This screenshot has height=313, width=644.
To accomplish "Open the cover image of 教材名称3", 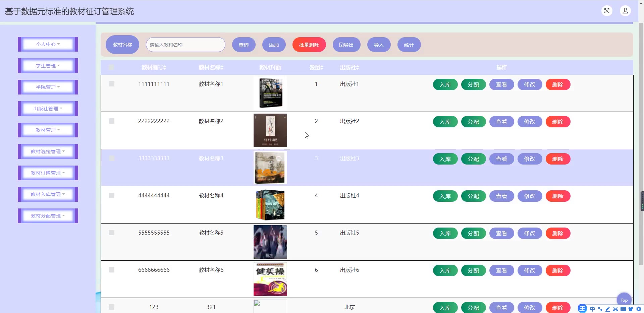I will (x=270, y=168).
